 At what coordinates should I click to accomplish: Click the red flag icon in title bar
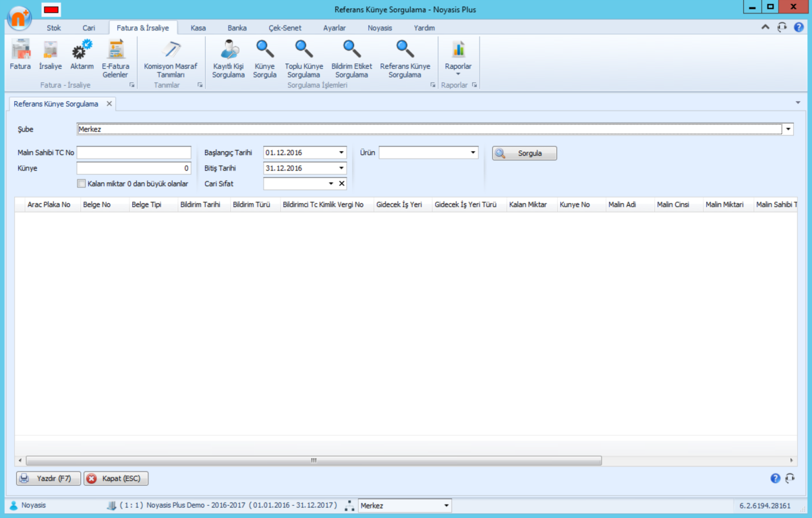pyautogui.click(x=51, y=9)
